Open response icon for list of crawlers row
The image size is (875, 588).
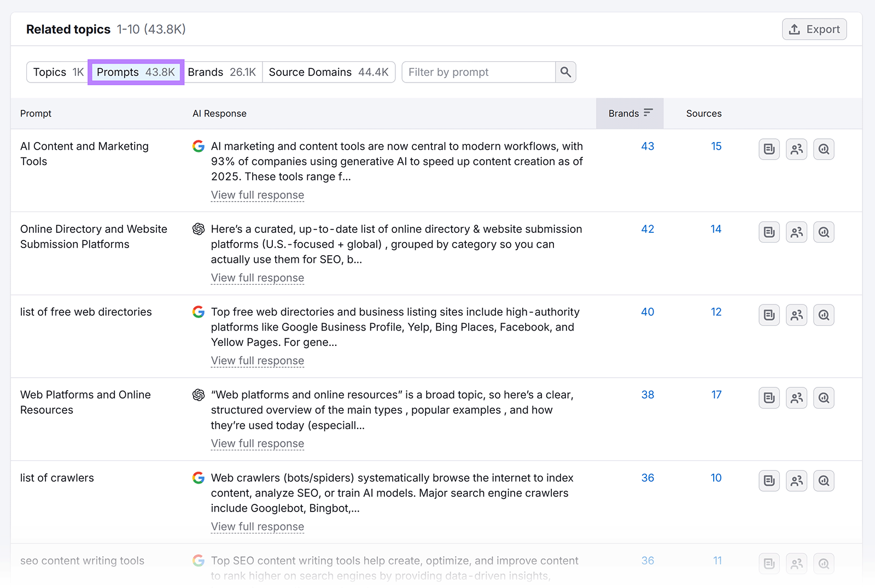769,481
